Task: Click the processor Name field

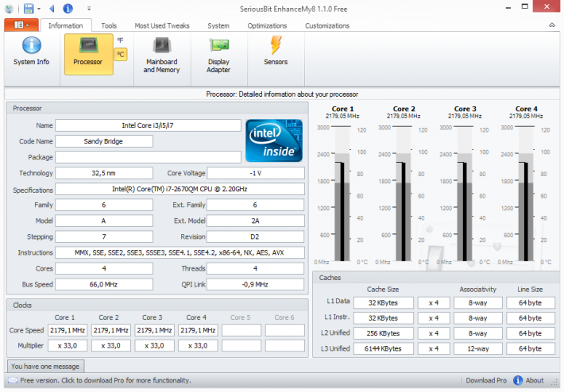Action: [148, 125]
